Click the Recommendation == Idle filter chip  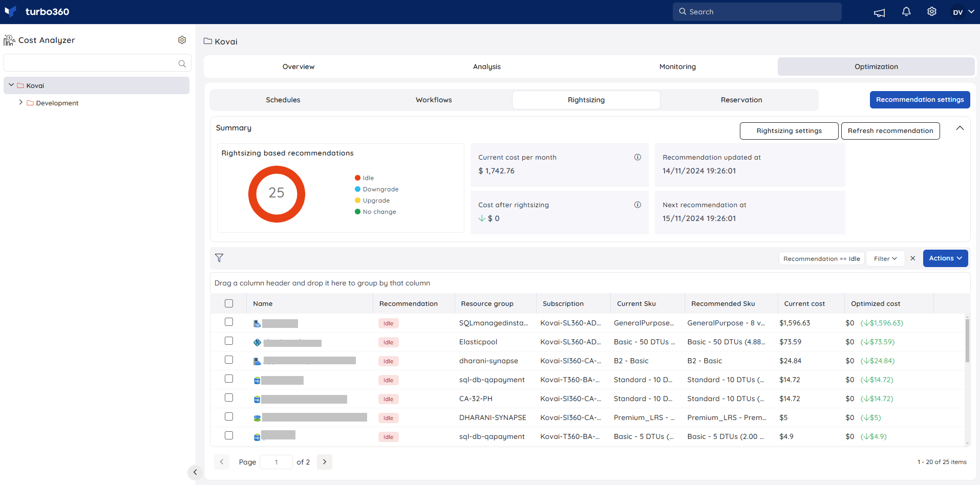[821, 258]
